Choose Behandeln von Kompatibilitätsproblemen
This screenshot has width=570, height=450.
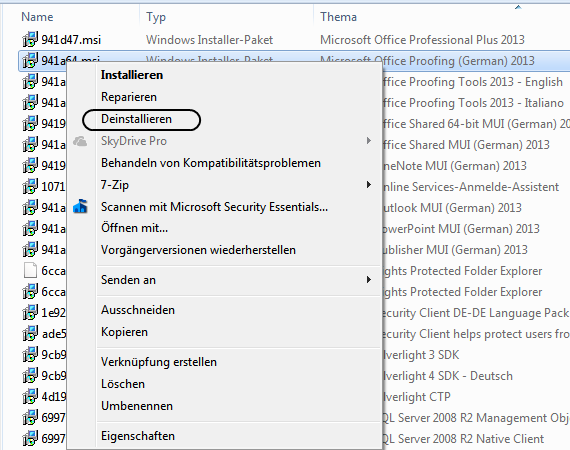[x=211, y=163]
